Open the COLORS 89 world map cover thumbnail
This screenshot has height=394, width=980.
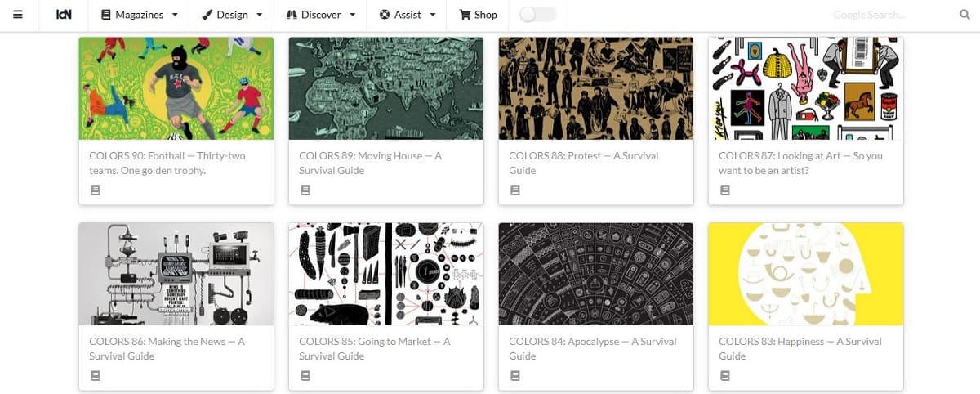click(x=386, y=88)
